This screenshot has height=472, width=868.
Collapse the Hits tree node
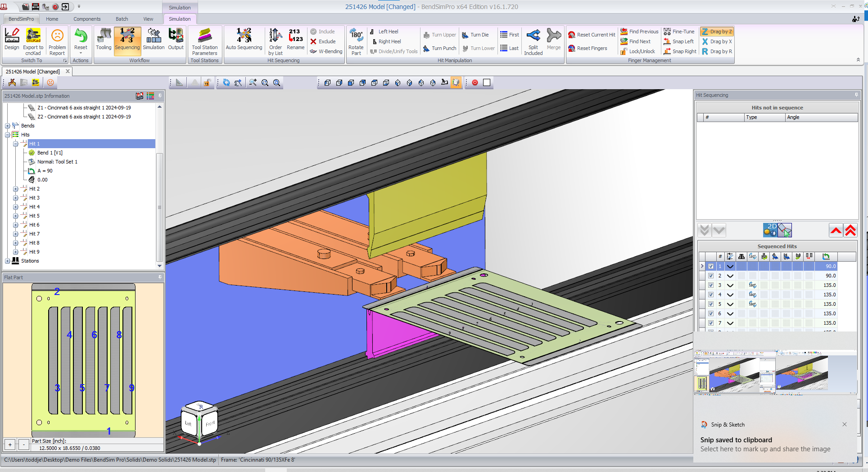tap(8, 135)
